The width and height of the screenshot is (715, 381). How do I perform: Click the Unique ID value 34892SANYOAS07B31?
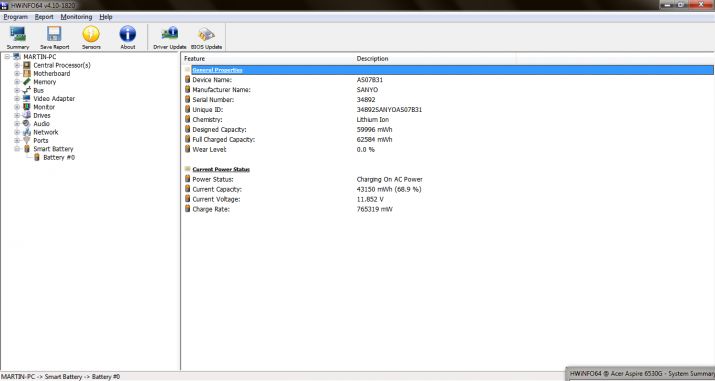click(389, 109)
